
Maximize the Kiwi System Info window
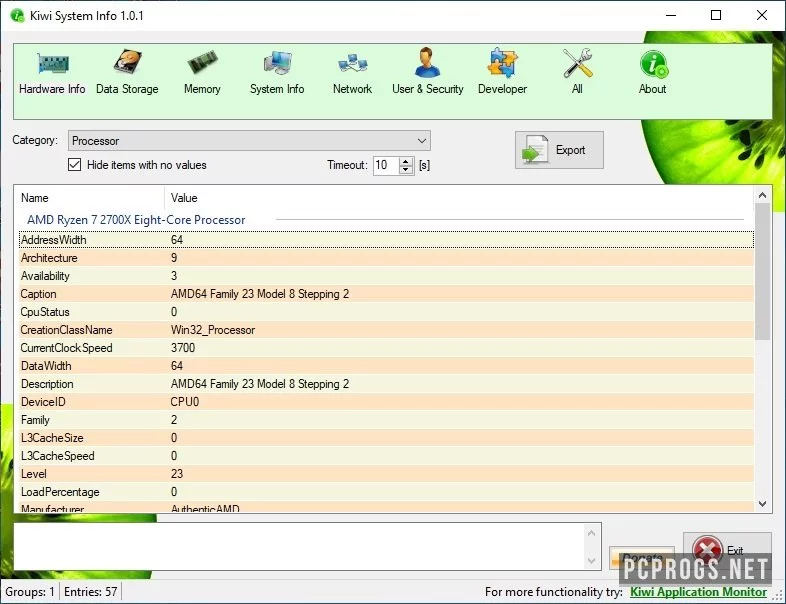pyautogui.click(x=716, y=16)
